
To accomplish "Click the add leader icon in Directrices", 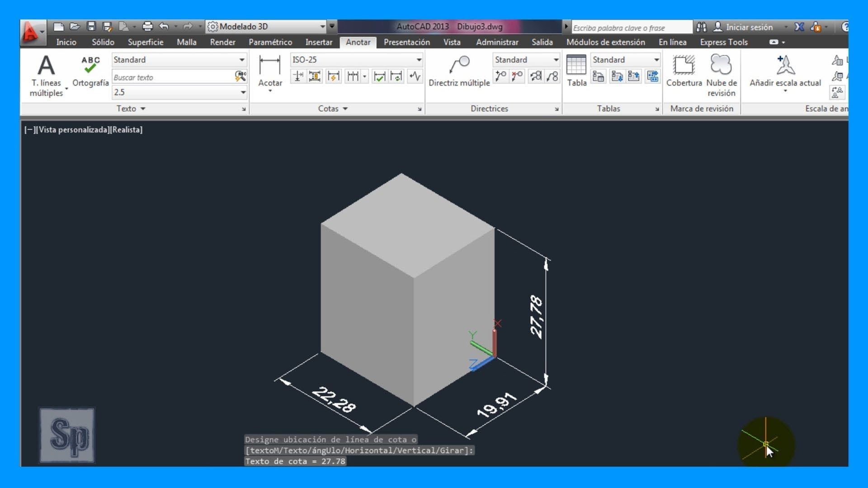I will [500, 76].
